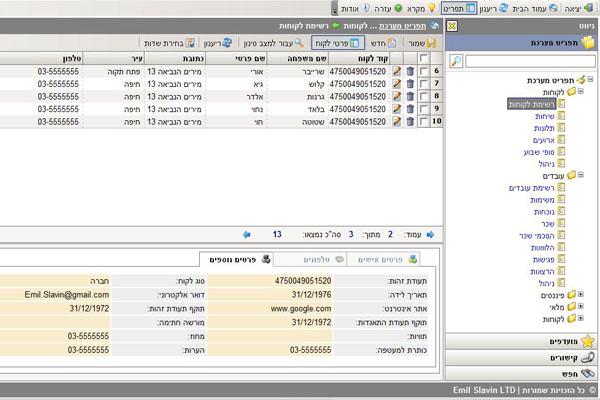The image size is (600, 400).
Task: Check the checkbox for row 10
Action: pos(424,122)
